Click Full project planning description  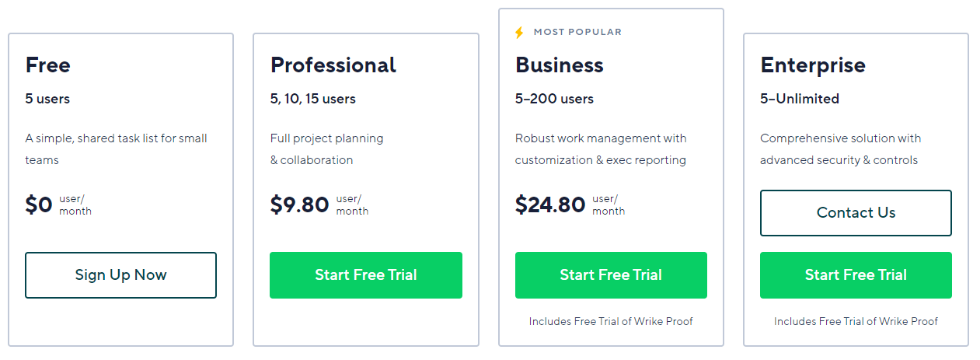[327, 149]
